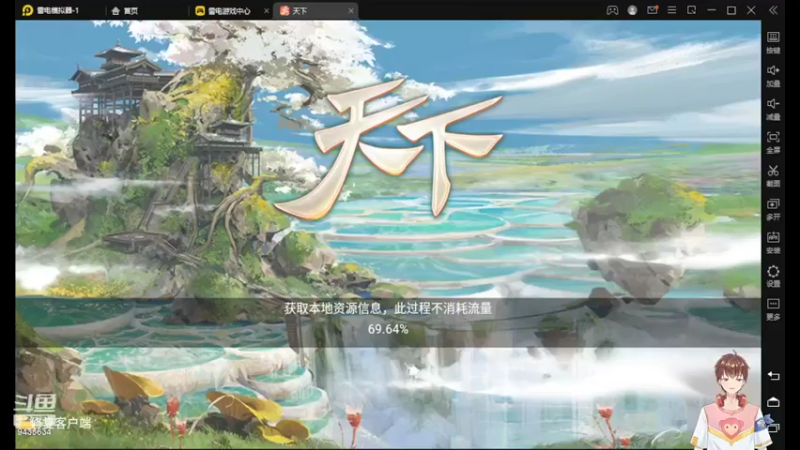The height and width of the screenshot is (450, 800).
Task: Open the gamepad icon in the title bar
Action: (x=612, y=10)
